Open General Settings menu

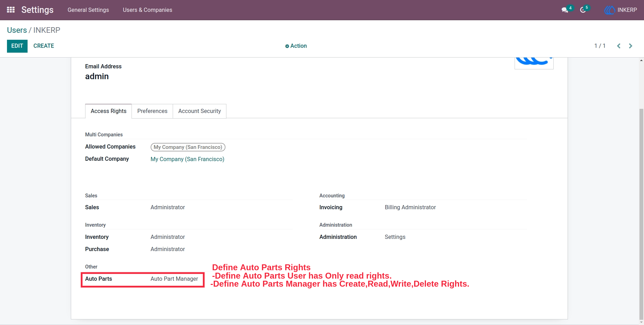point(88,10)
